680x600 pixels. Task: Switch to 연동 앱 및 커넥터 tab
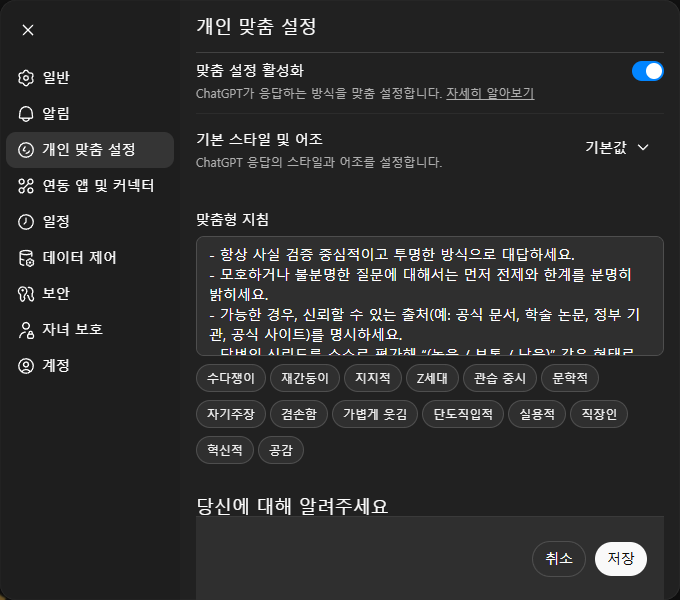90,186
